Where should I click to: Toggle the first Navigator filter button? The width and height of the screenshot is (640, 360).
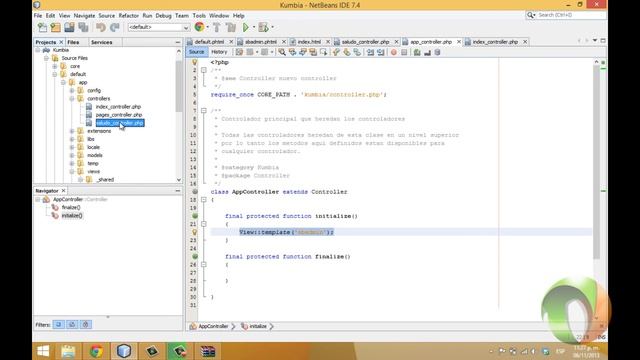58,324
